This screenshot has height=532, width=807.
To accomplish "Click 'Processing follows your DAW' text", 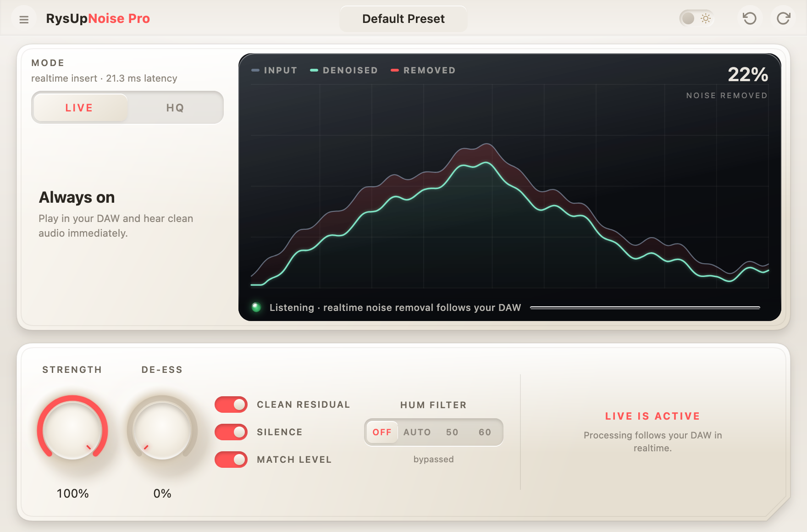I will coord(652,442).
